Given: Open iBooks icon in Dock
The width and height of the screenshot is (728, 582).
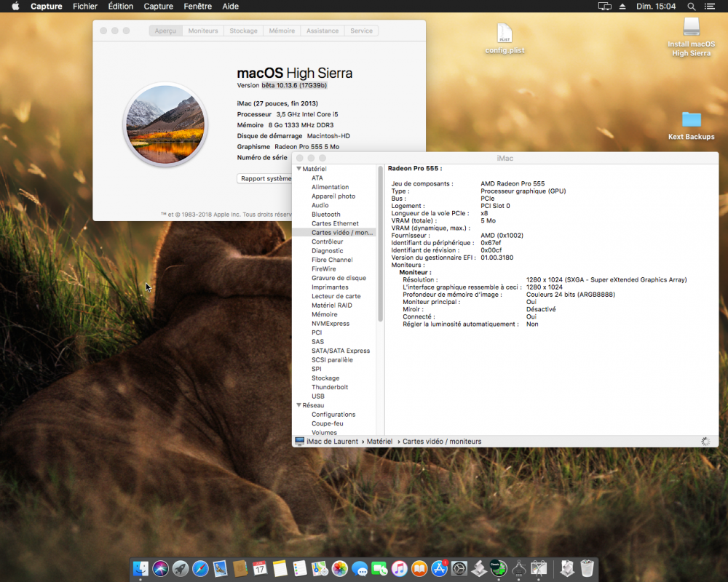Looking at the screenshot, I should click(419, 568).
